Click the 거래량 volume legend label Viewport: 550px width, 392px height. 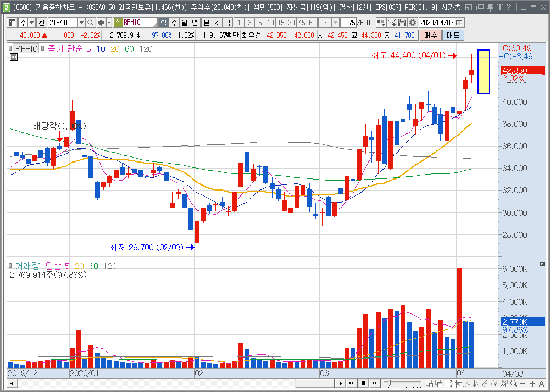coord(27,266)
